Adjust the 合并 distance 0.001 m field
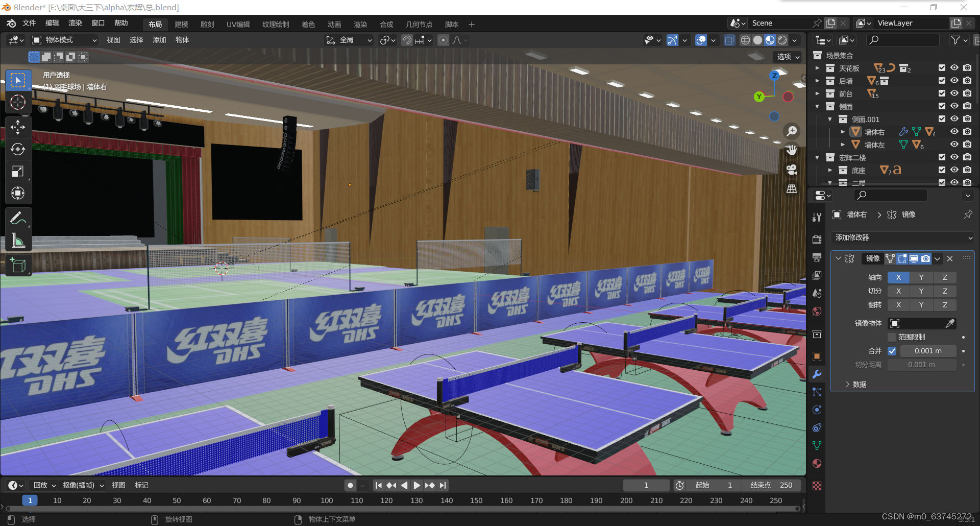The image size is (980, 526). tap(928, 351)
